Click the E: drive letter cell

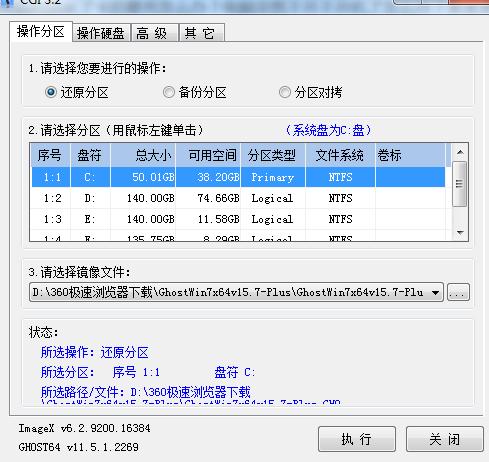tap(90, 219)
